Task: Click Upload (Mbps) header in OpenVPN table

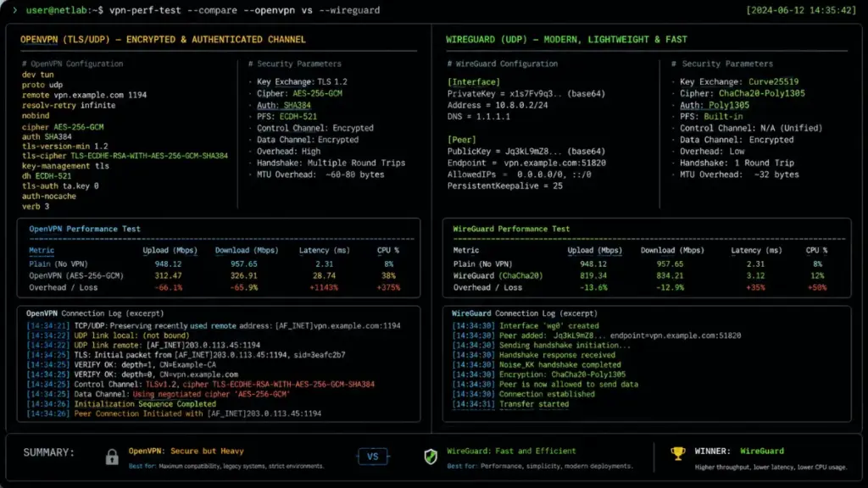Action: point(170,251)
